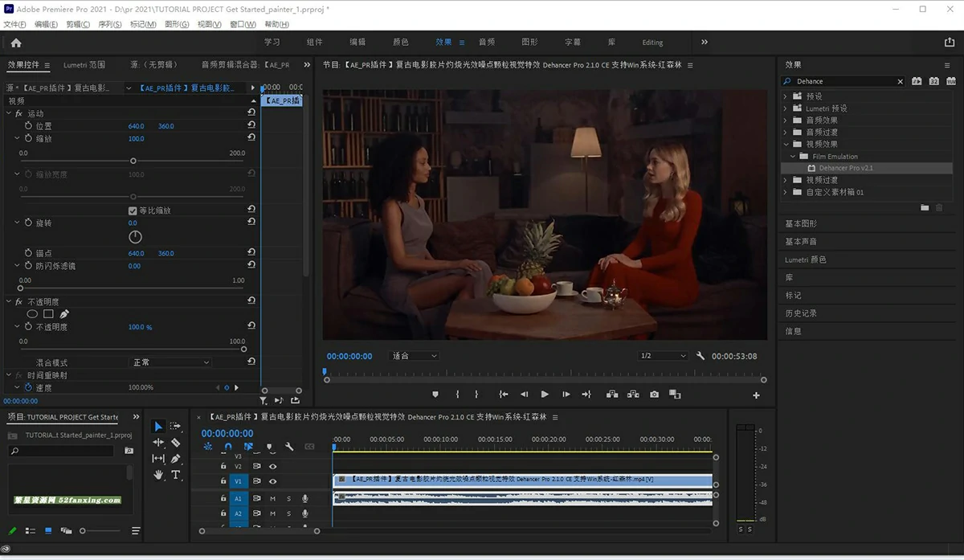Click the Comparison View button
964x560 pixels.
[675, 394]
